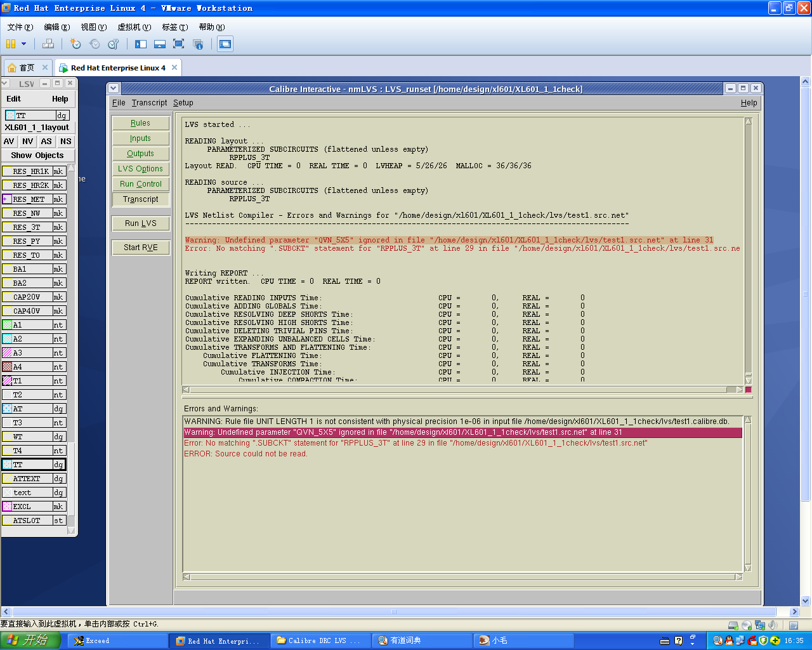Click the thumbnail bar view icon

[160, 44]
